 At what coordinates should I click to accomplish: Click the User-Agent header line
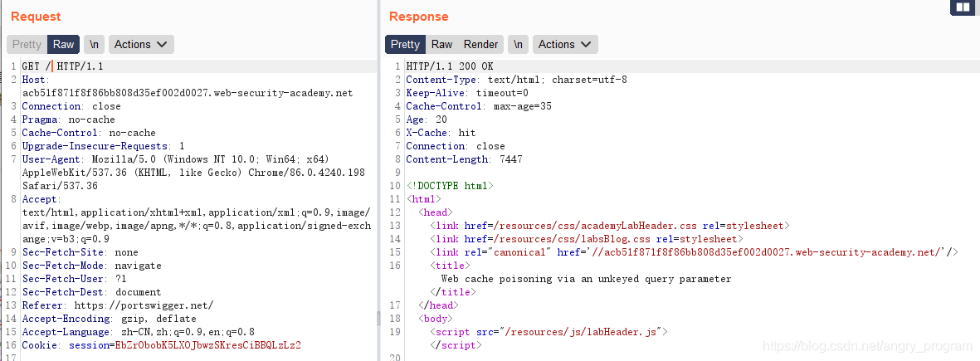coord(193,173)
